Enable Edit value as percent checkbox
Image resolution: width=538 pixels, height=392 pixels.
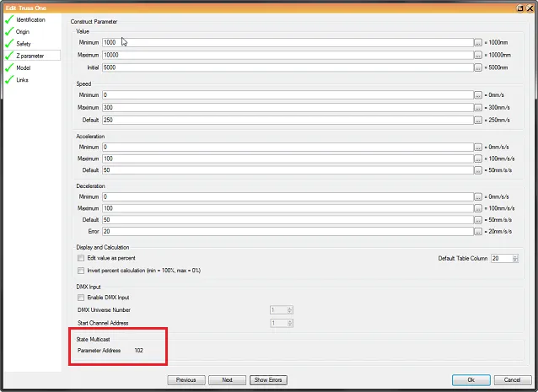point(81,258)
